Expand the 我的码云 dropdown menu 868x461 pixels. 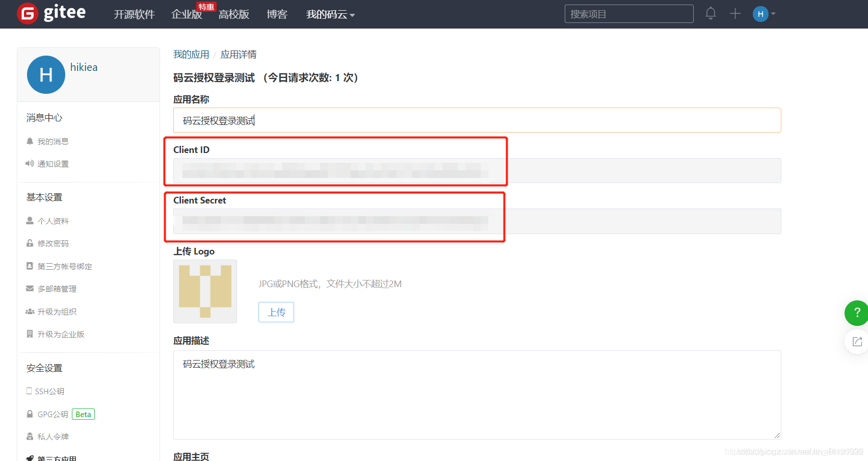330,14
